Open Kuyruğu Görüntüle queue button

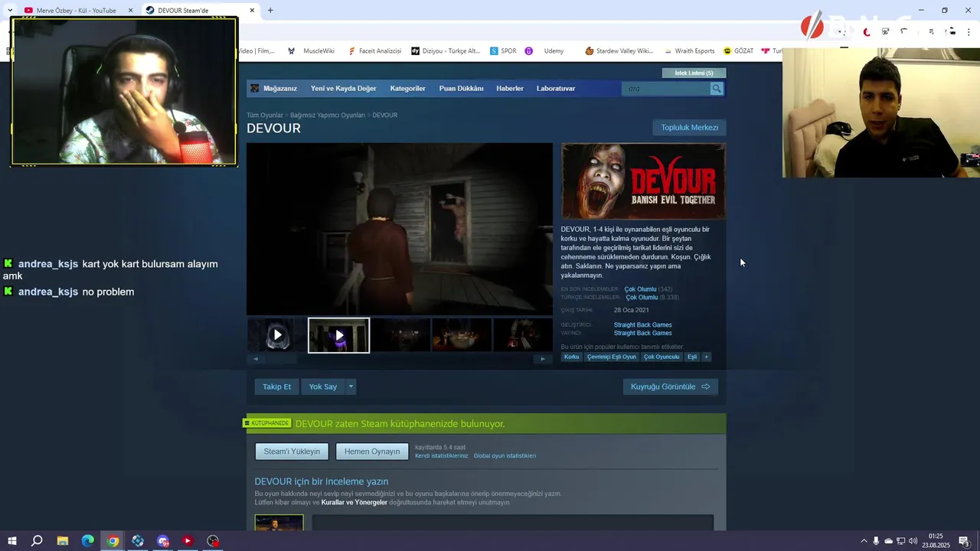coord(671,386)
